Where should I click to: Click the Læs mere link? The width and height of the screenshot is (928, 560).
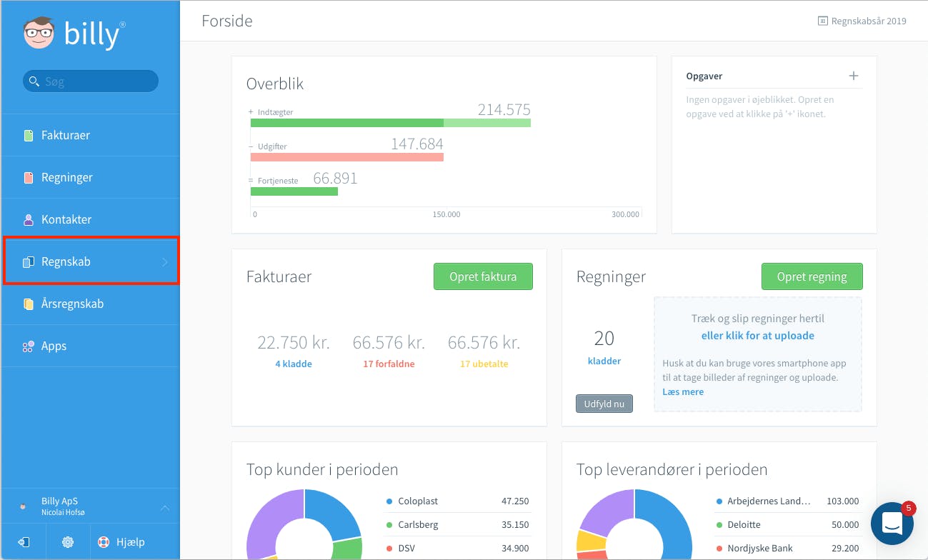pos(683,391)
